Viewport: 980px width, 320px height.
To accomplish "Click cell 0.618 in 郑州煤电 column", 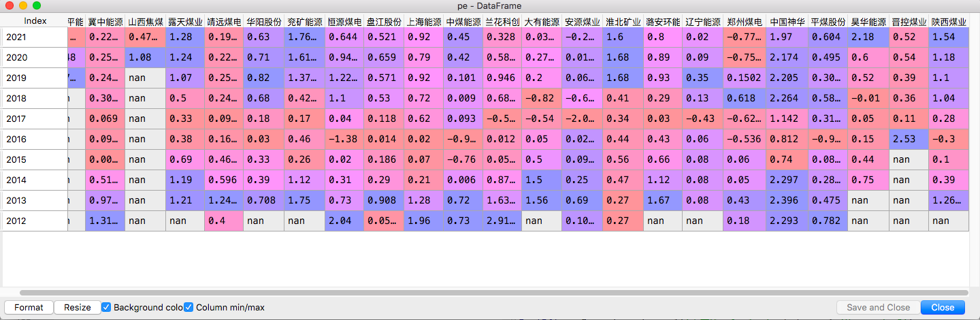I will tap(745, 99).
